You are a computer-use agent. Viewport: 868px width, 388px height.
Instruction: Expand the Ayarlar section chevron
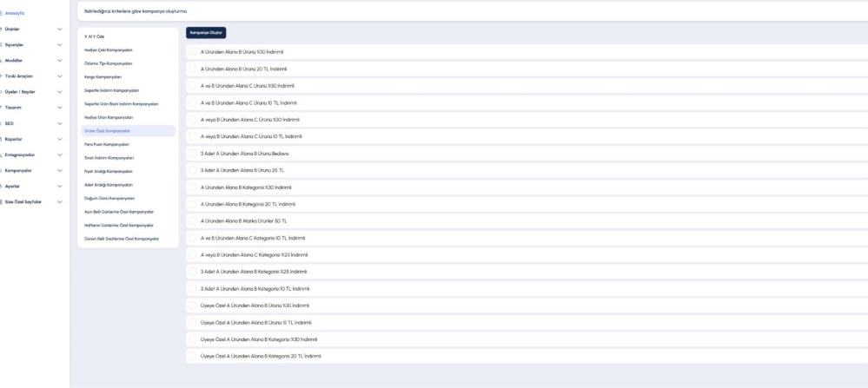(59, 186)
